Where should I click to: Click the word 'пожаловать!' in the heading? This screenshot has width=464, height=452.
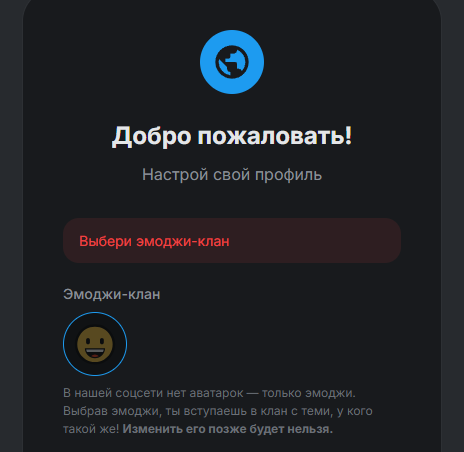click(275, 136)
